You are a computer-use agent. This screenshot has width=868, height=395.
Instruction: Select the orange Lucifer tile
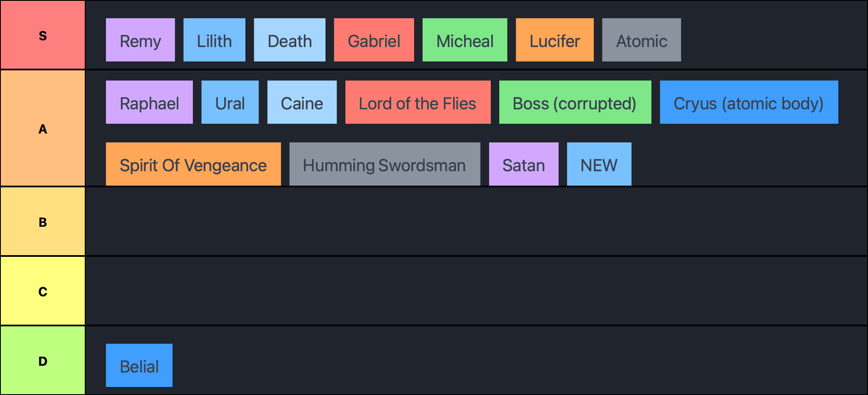[554, 40]
